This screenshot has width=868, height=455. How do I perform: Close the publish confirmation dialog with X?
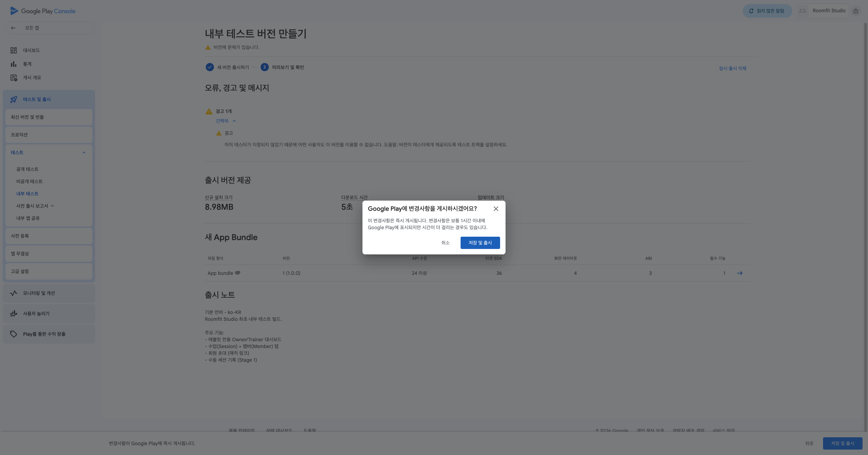(x=496, y=209)
